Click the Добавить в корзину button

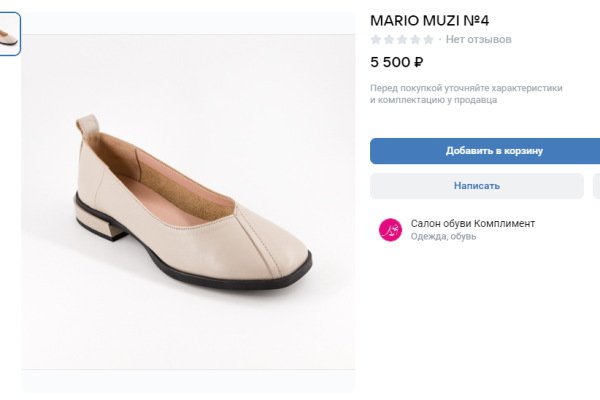486,151
